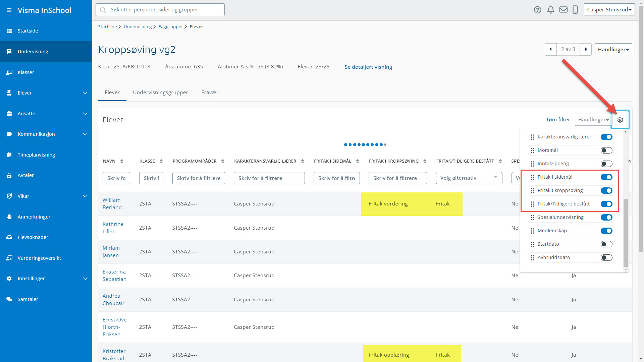This screenshot has height=362, width=644.
Task: Click the person search field
Action: (160, 10)
